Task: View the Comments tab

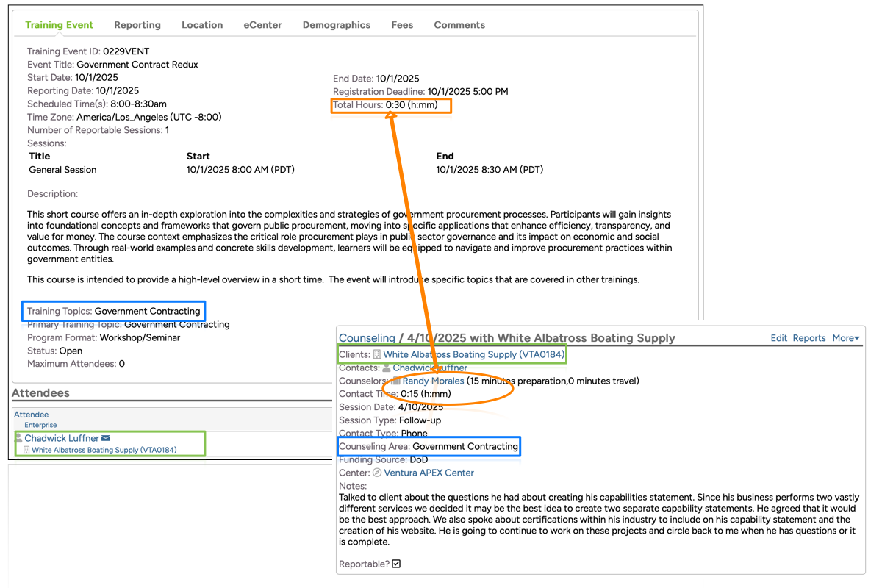Action: (459, 25)
